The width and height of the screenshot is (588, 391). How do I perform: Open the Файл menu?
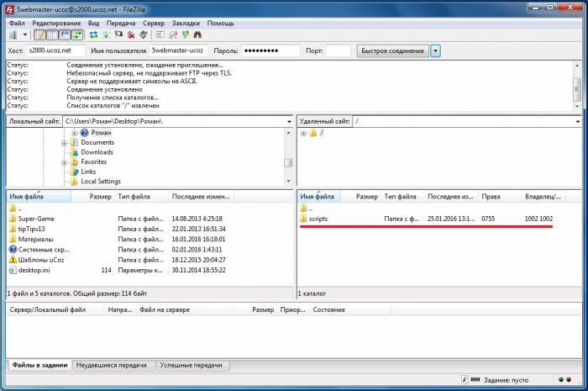[17, 24]
